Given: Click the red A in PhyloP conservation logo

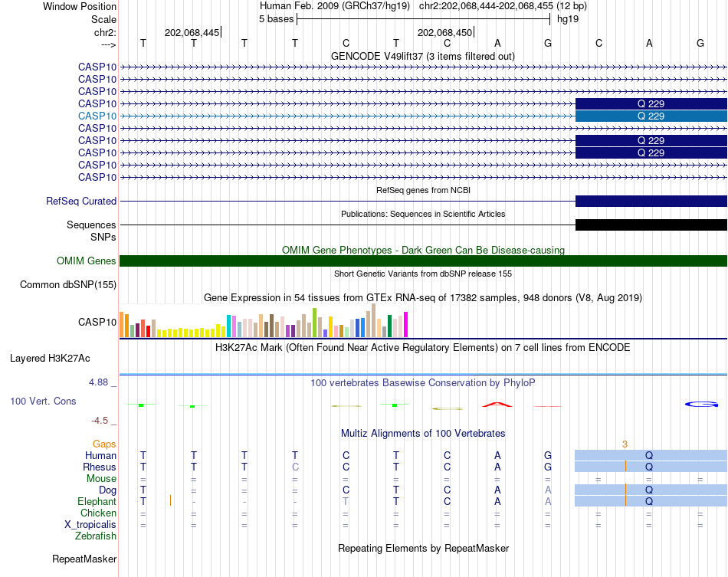Looking at the screenshot, I should 497,405.
